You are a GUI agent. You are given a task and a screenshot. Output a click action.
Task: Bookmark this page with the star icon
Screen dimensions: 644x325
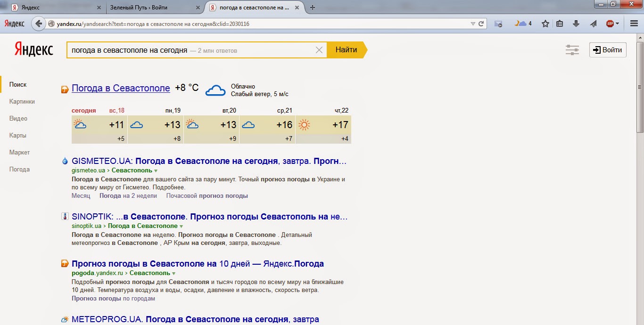tap(545, 24)
